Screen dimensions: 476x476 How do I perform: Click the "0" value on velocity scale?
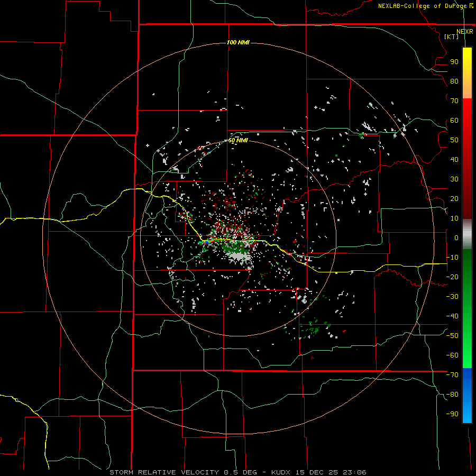(x=456, y=237)
